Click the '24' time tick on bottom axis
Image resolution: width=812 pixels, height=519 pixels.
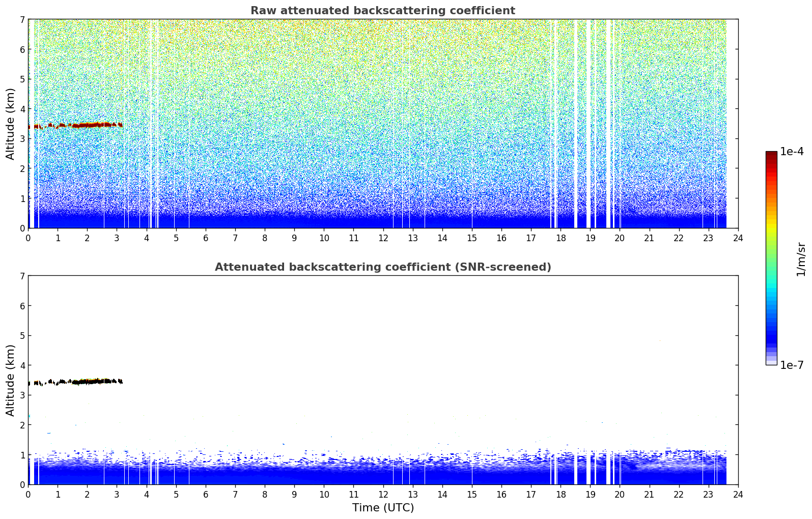pyautogui.click(x=738, y=495)
